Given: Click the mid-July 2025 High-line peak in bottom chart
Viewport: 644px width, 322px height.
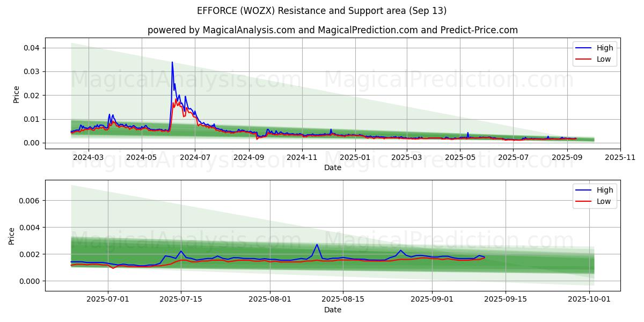Looking at the screenshot, I should tap(181, 251).
